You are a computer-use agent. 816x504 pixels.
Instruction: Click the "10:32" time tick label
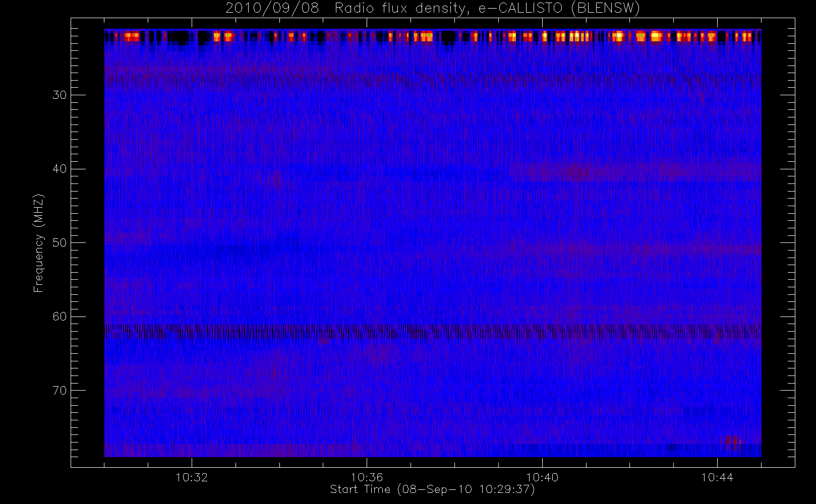point(192,477)
